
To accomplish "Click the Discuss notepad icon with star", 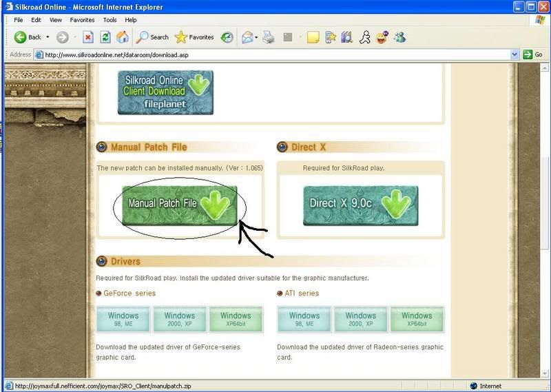I will [330, 37].
